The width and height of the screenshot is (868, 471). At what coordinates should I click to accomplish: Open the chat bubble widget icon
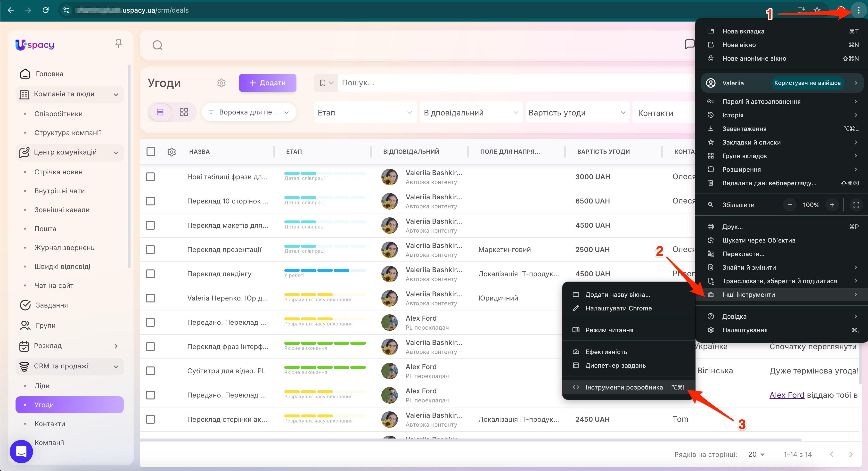pos(21,451)
